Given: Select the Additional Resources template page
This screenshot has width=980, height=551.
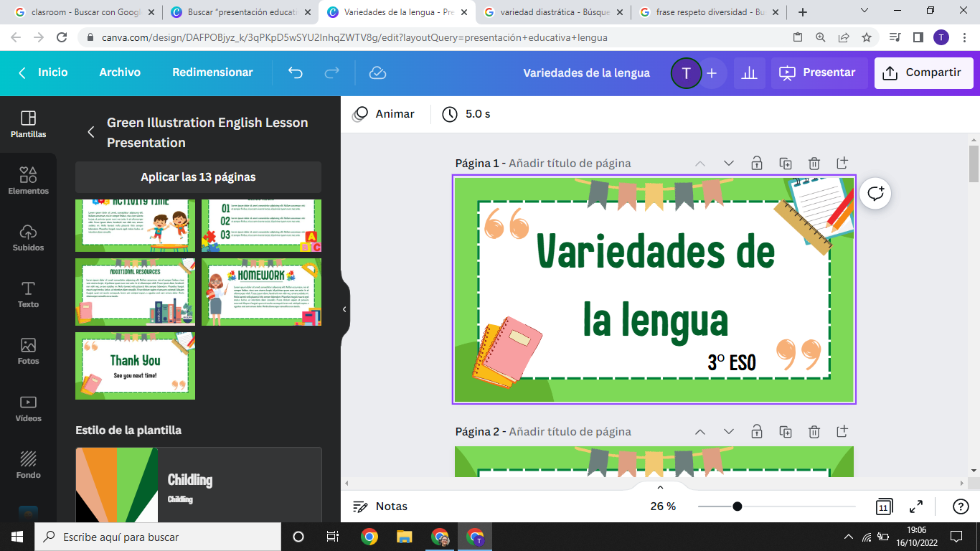Looking at the screenshot, I should pos(135,292).
